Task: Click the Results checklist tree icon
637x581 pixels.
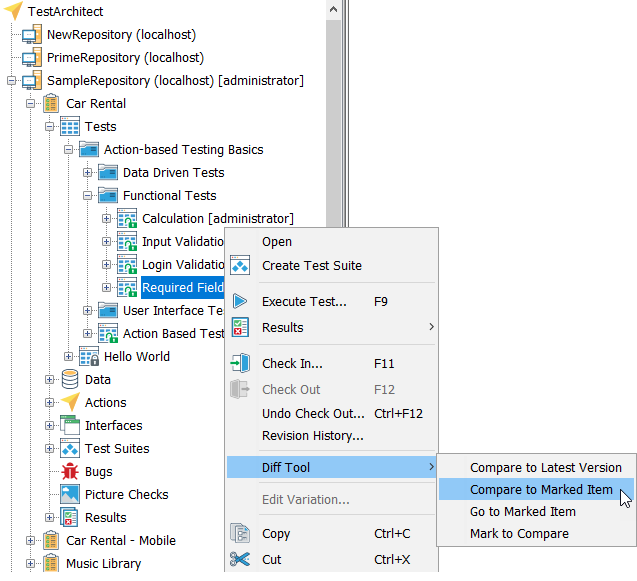Action: click(x=70, y=517)
